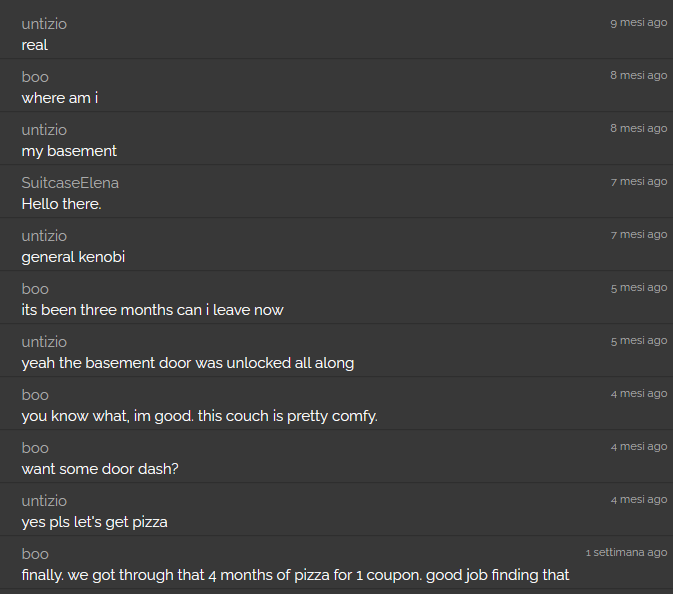
Task: Click the '7 mesi ago' timestamp on SuitcaseElena's comment
Action: tap(639, 182)
